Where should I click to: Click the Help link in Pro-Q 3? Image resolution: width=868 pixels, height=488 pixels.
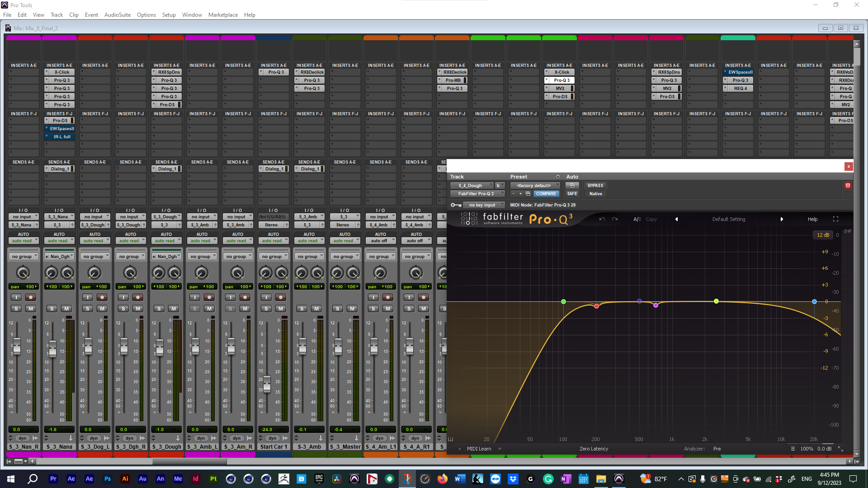812,219
